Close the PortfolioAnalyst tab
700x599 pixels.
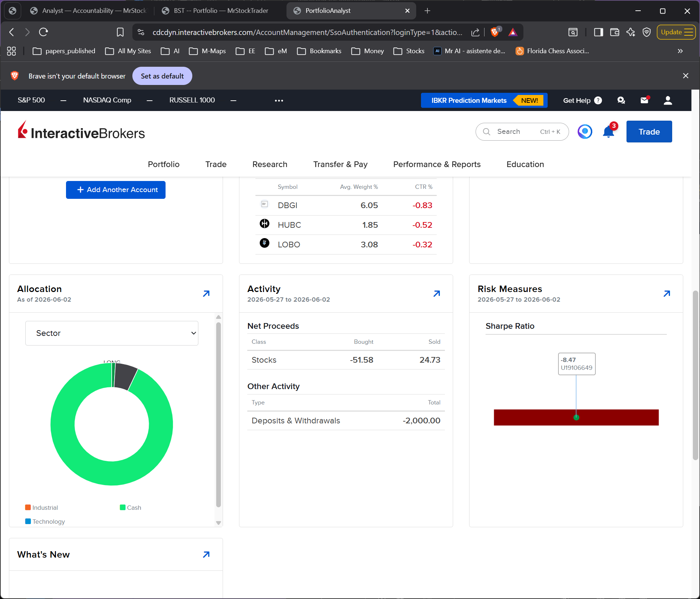(x=407, y=11)
